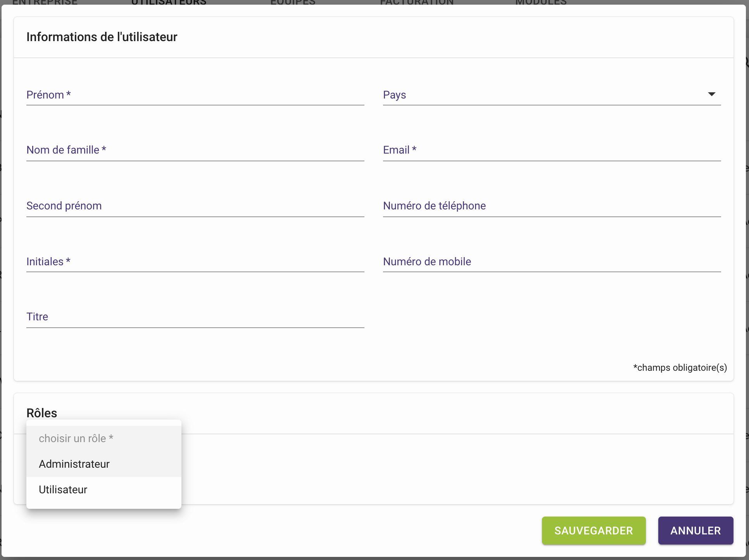Focus the Numéro de téléphone field
The height and width of the screenshot is (560, 749).
pyautogui.click(x=552, y=206)
